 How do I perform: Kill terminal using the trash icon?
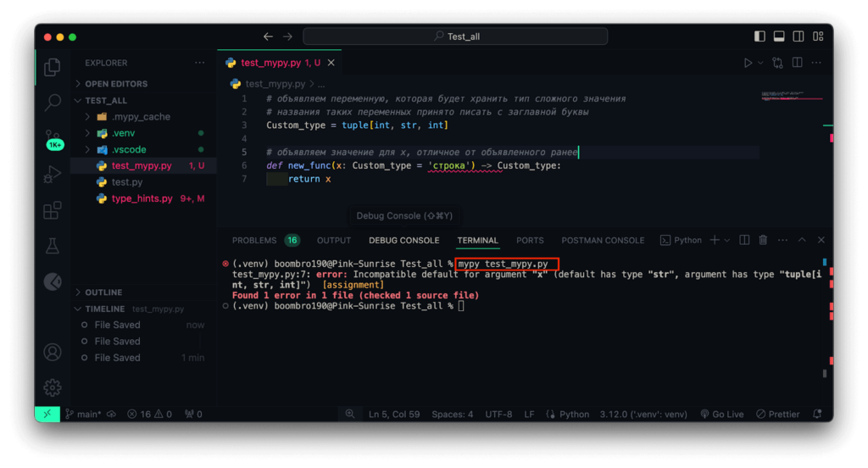click(763, 241)
